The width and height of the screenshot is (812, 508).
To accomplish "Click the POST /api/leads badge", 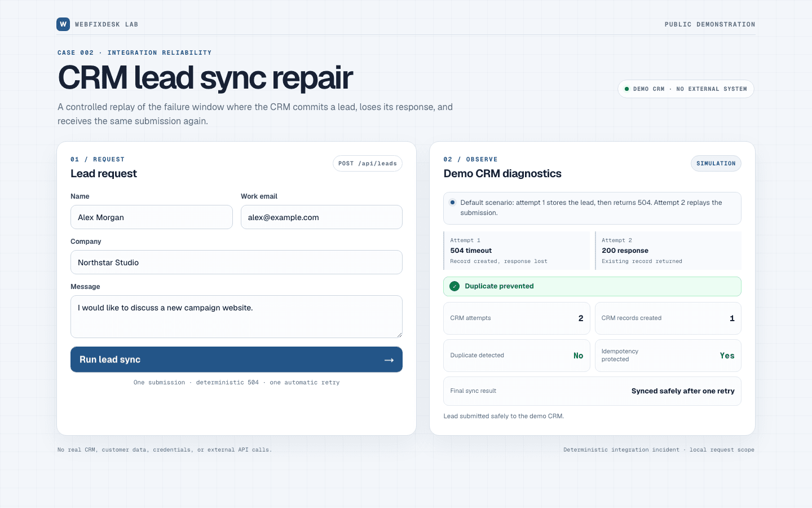I will [368, 164].
